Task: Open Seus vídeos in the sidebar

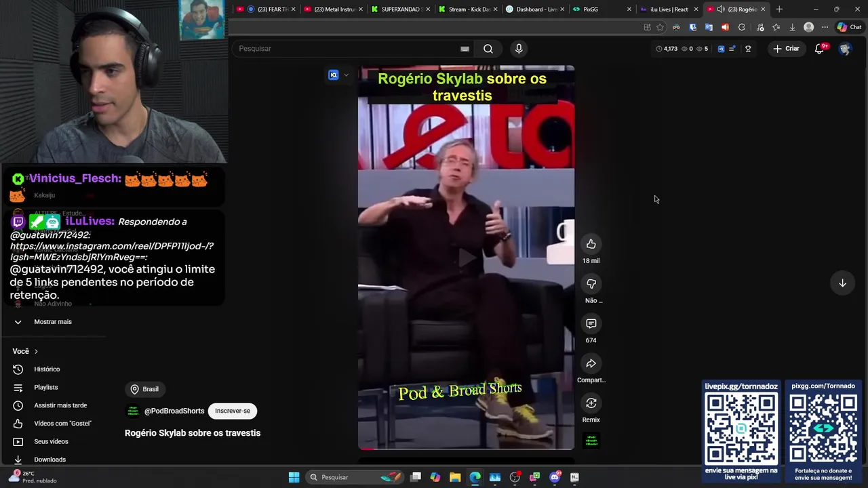Action: (53, 442)
